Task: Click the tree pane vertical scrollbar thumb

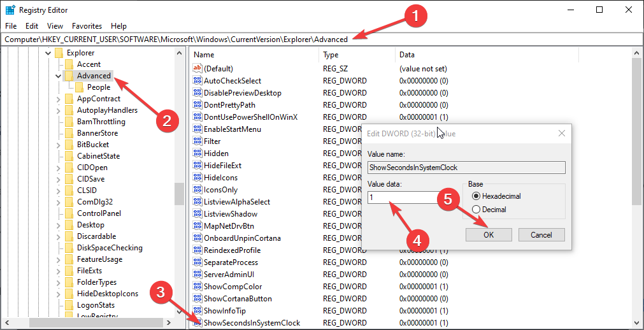Action: 179,194
